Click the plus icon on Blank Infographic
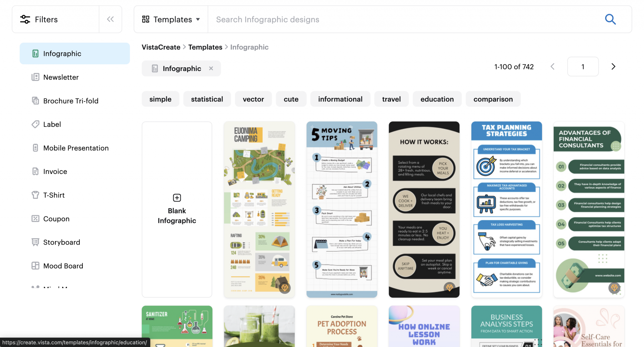The height and width of the screenshot is (347, 644). 177,198
